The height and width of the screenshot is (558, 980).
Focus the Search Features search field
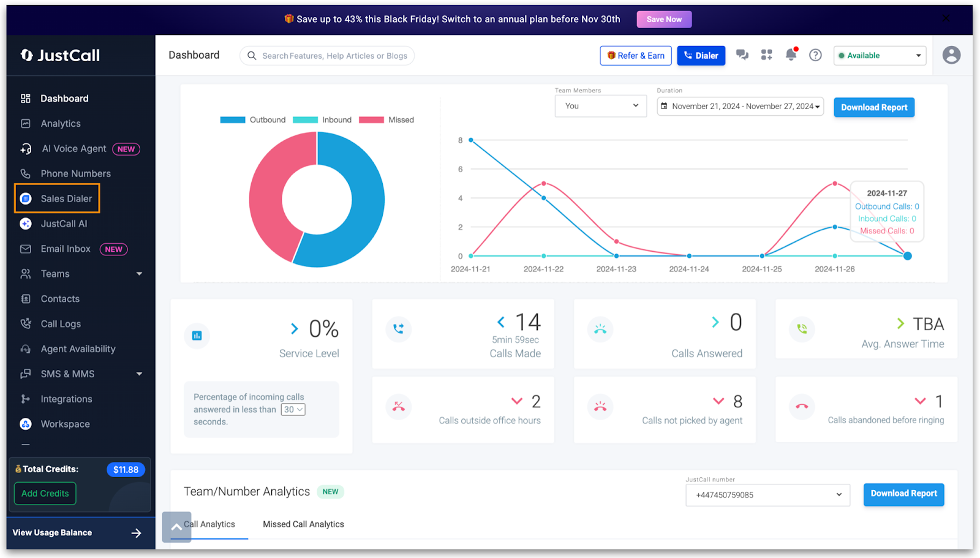pos(327,56)
